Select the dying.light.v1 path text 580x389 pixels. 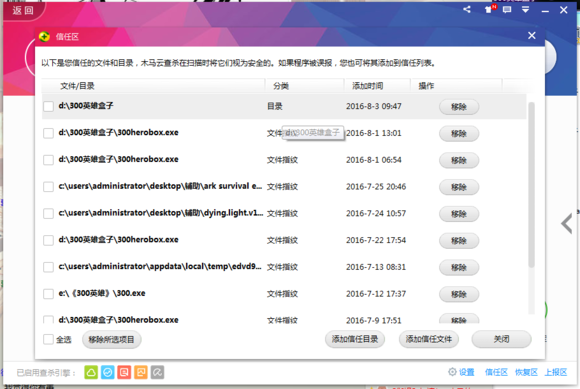pos(161,213)
